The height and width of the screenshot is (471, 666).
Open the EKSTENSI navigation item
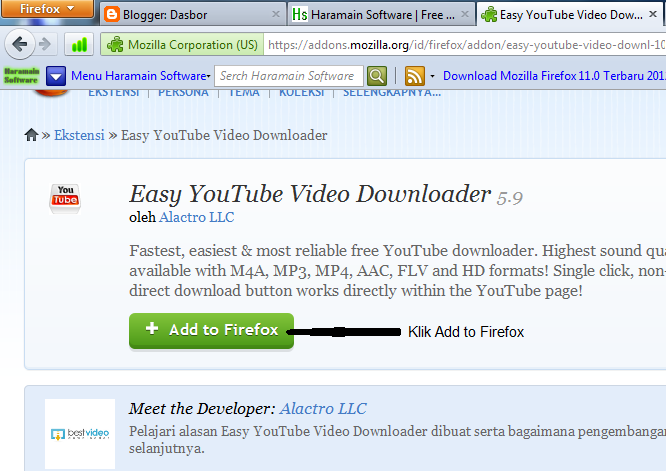113,93
